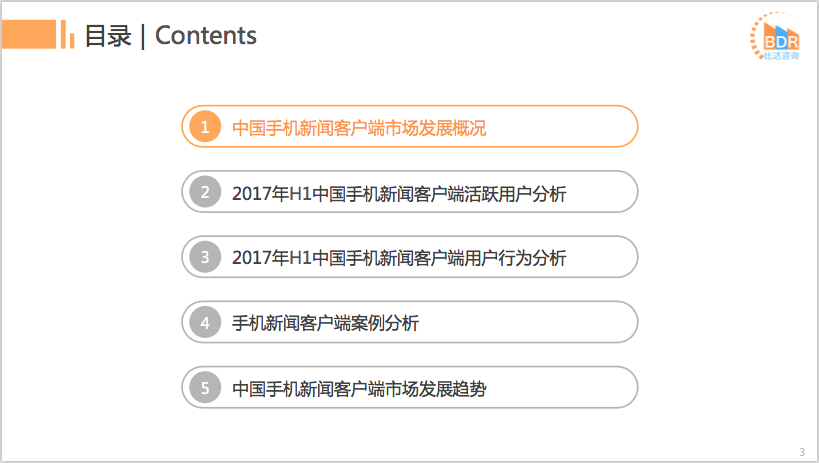
Task: Click the gray number 5 circle
Action: pos(205,388)
